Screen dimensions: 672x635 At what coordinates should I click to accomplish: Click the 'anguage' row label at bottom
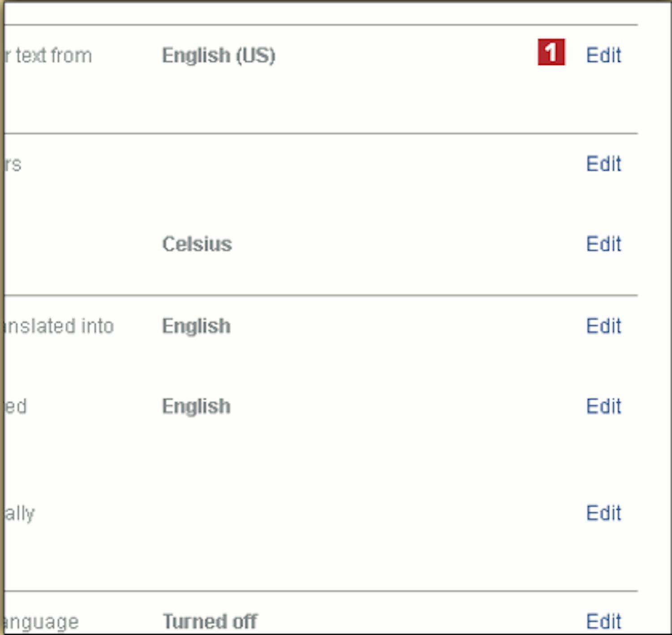(41, 622)
